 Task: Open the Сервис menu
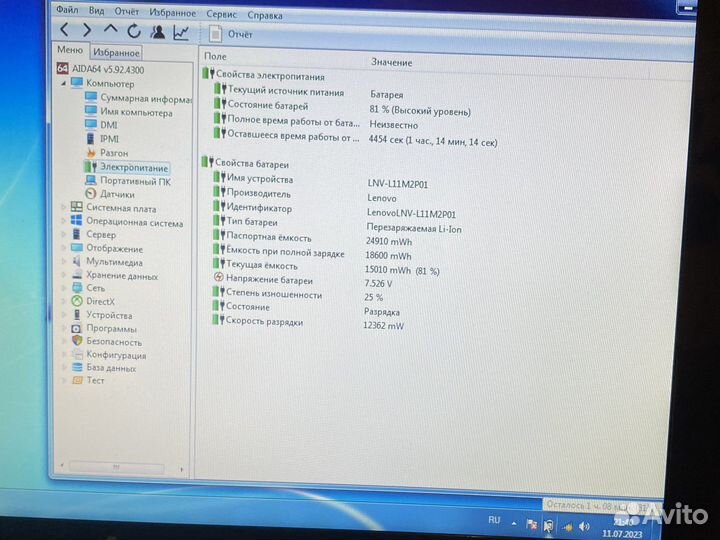221,14
